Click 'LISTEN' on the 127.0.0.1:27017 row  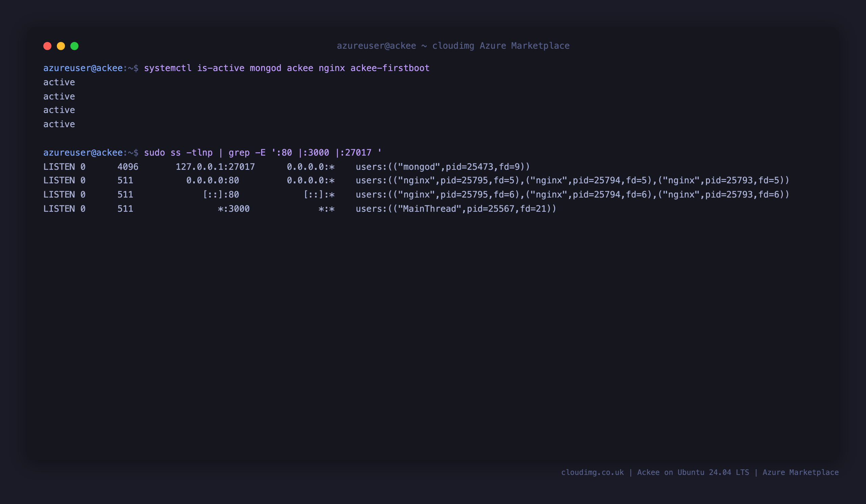59,167
